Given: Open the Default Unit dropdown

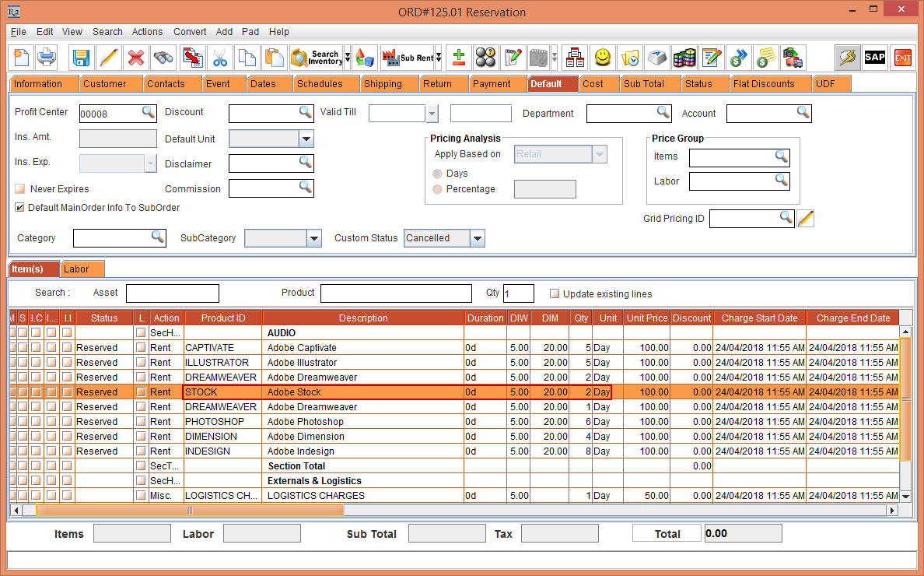Looking at the screenshot, I should click(x=306, y=139).
